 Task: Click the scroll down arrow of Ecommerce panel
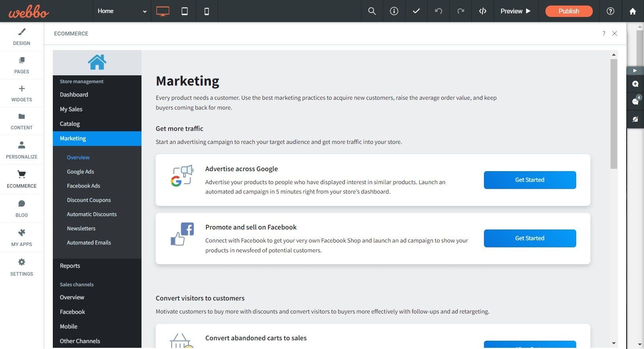(614, 343)
